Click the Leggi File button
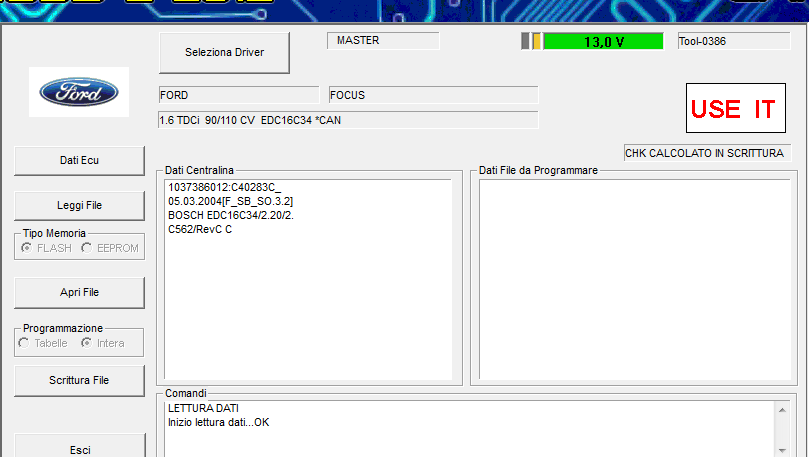This screenshot has height=457, width=809. 79,205
